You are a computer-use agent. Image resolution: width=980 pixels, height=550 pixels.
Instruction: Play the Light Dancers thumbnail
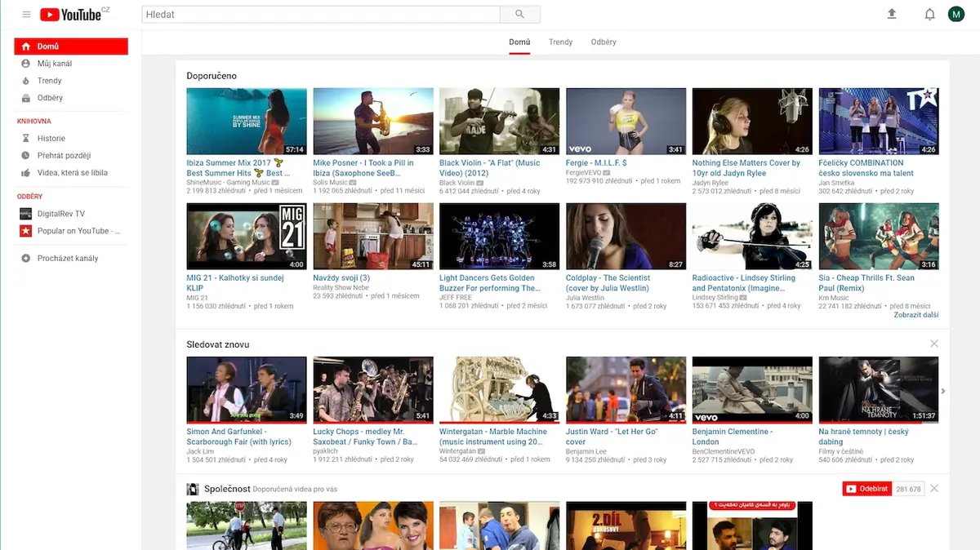point(500,237)
